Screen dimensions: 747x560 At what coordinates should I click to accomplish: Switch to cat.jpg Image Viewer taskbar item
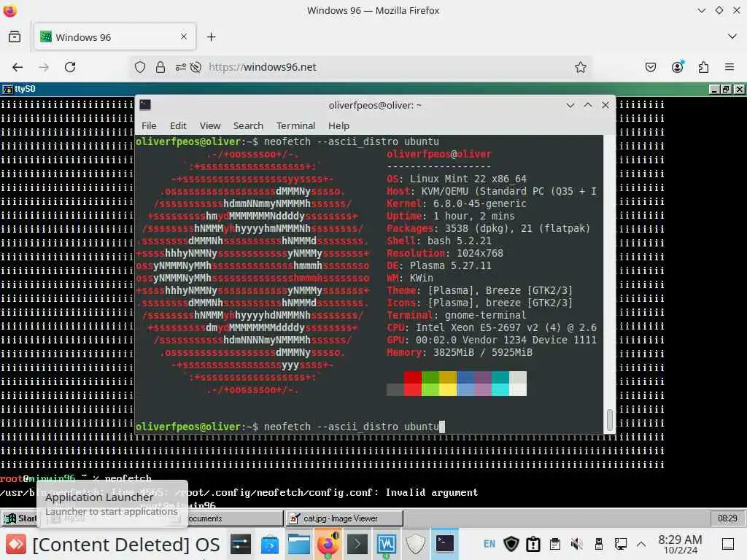(344, 518)
